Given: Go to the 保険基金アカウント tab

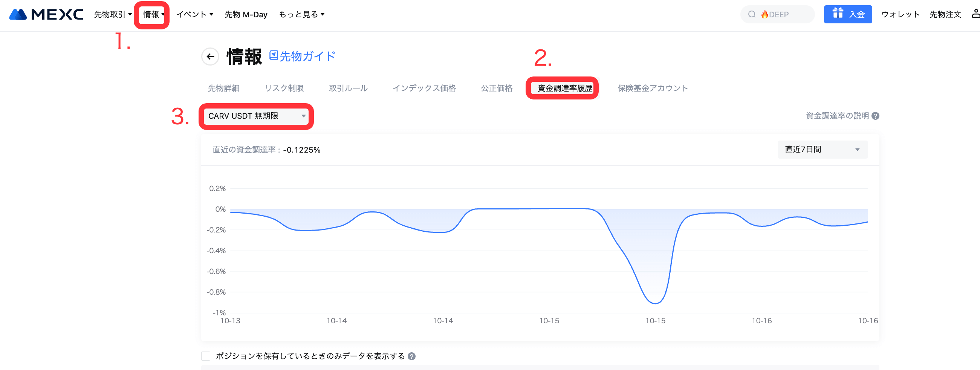Looking at the screenshot, I should coord(653,88).
